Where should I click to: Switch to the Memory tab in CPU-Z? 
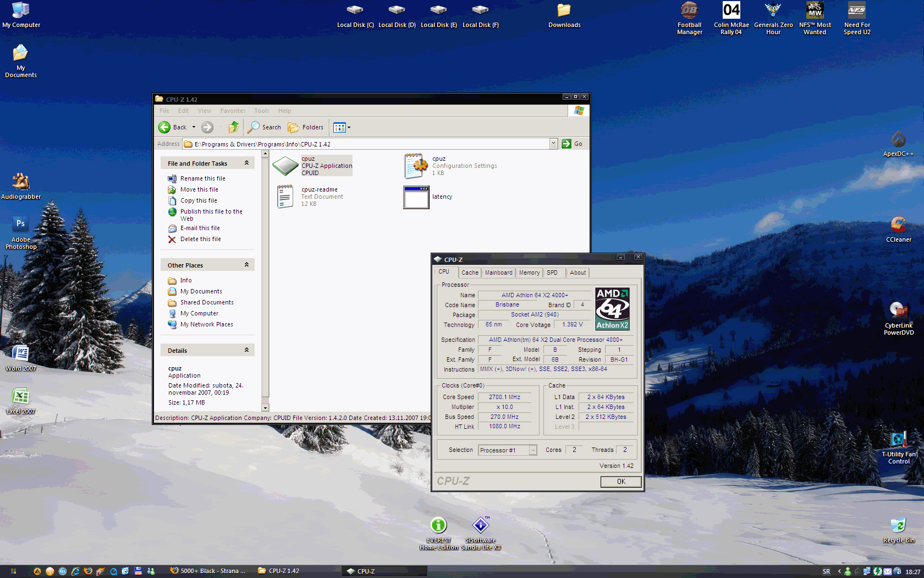pyautogui.click(x=529, y=272)
